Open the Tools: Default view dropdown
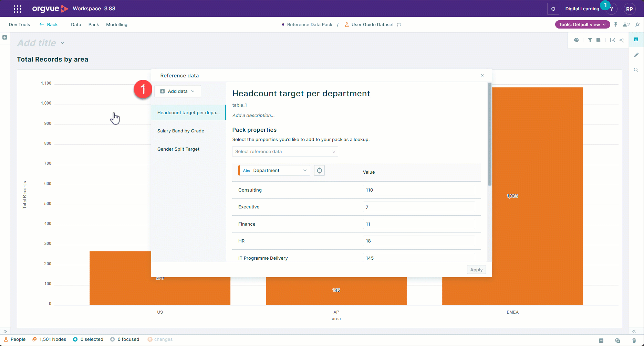644x346 pixels. click(x=582, y=24)
